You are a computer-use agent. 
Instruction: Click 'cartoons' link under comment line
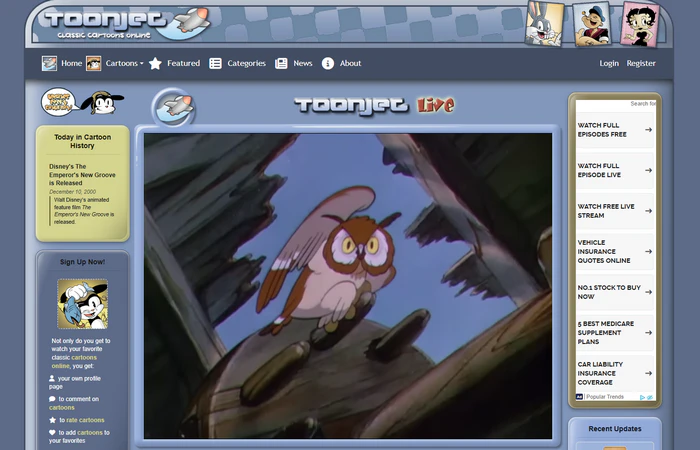pyautogui.click(x=62, y=408)
